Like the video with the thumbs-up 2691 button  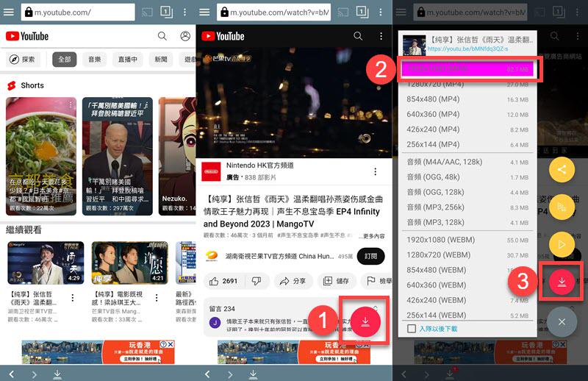225,281
